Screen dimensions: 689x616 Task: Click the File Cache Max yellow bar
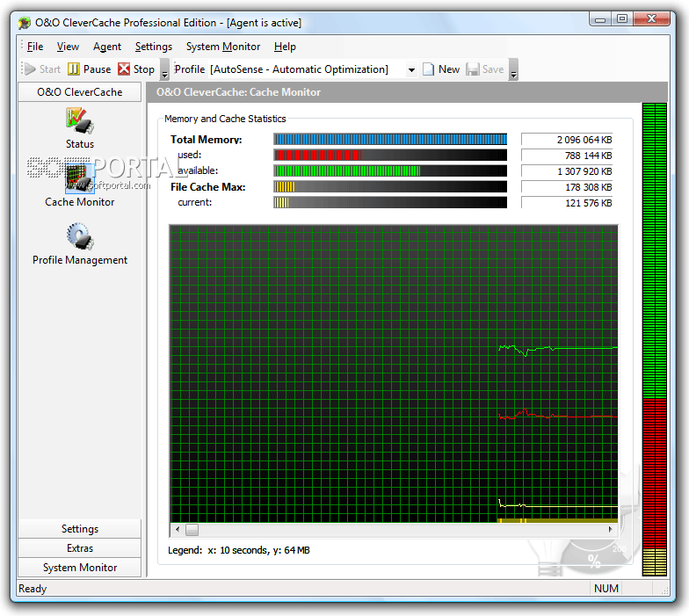click(x=390, y=186)
